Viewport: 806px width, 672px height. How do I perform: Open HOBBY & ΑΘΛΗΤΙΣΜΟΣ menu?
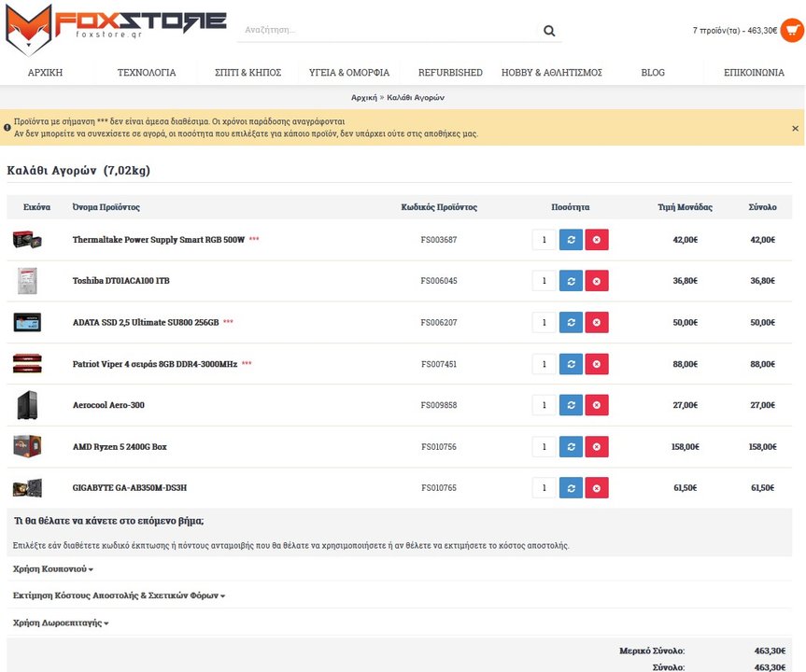pyautogui.click(x=552, y=73)
